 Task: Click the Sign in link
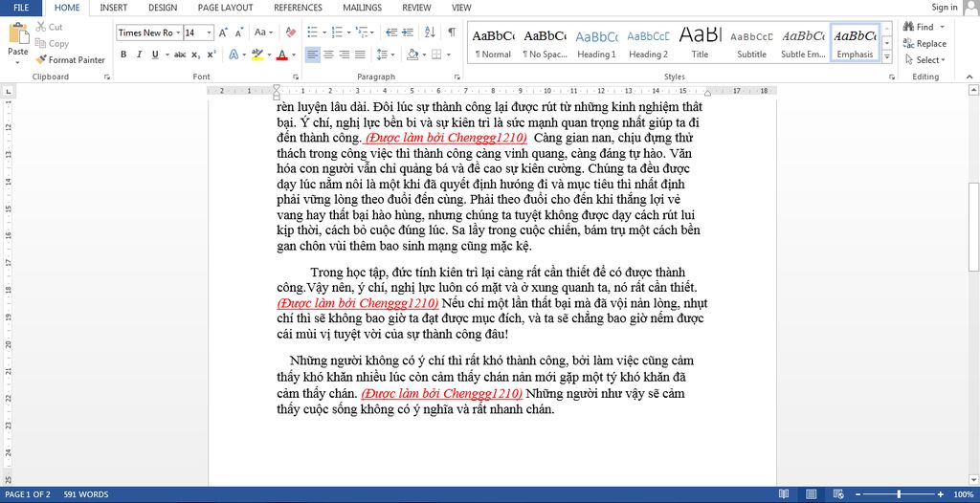click(x=945, y=8)
